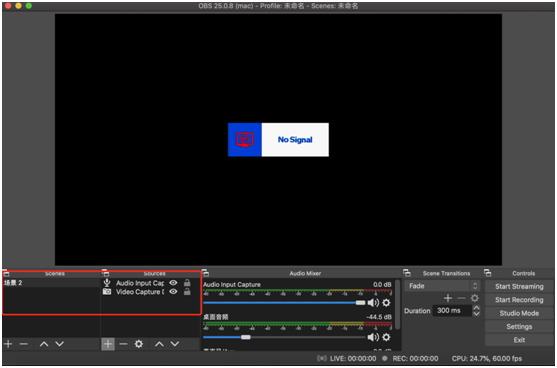Lock the Audio Input Capture source
557x368 pixels.
(x=187, y=283)
